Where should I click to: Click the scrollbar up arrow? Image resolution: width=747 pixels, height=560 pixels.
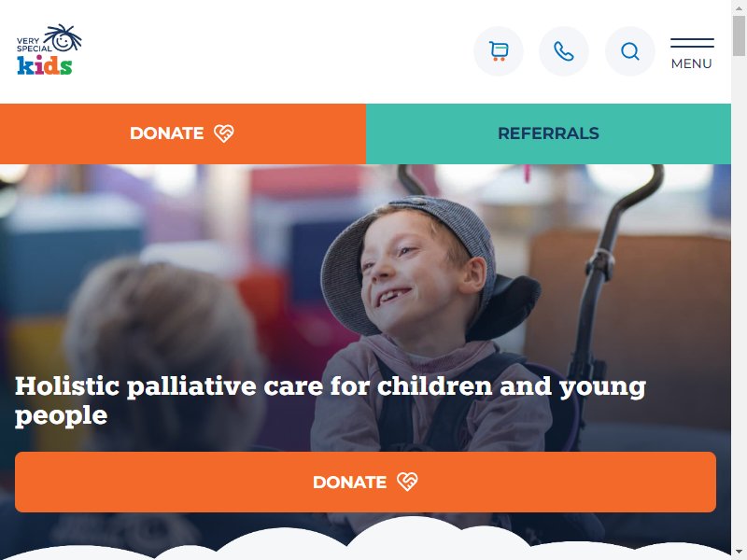739,7
